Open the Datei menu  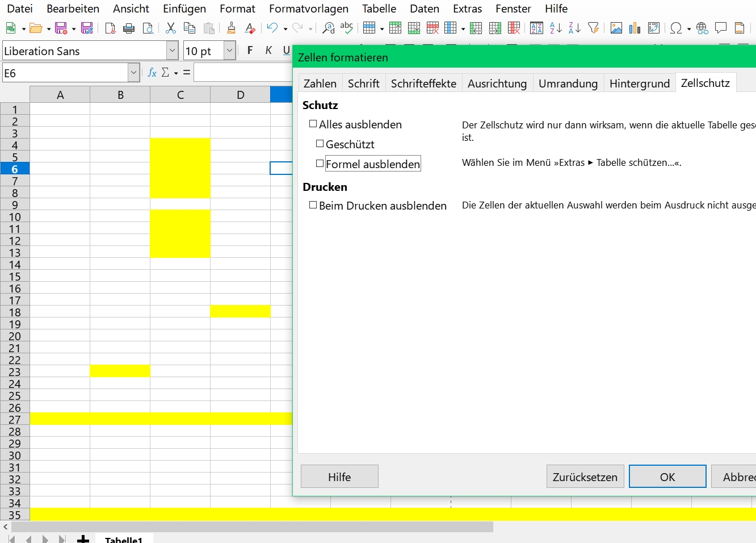point(20,9)
